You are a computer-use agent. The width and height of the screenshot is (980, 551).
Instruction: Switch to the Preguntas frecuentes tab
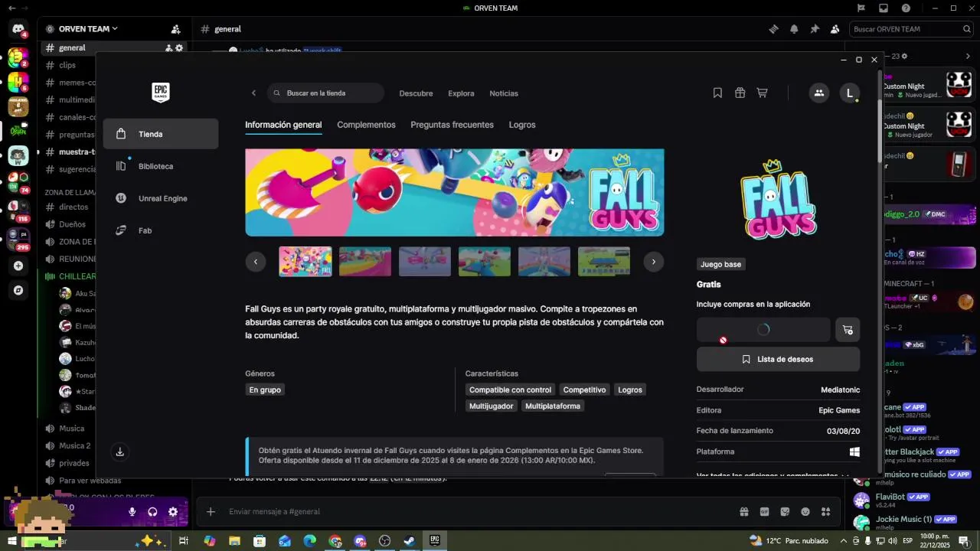click(452, 125)
